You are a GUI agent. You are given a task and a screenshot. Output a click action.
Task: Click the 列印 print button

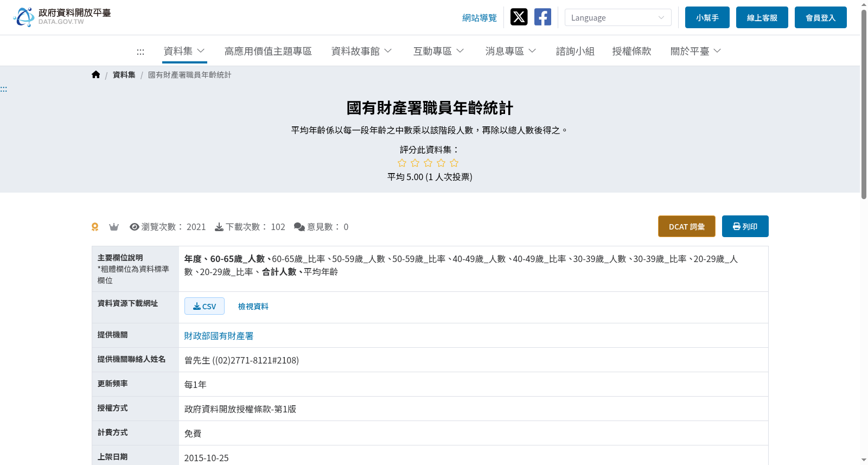(x=745, y=226)
